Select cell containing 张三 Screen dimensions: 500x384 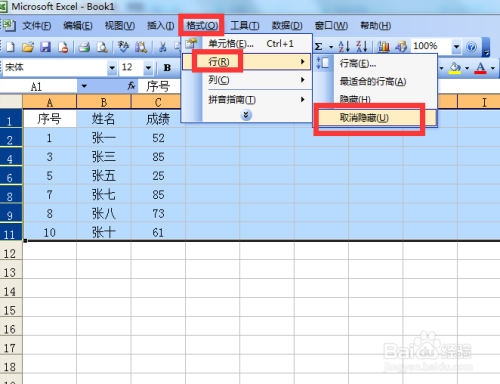[x=104, y=157]
